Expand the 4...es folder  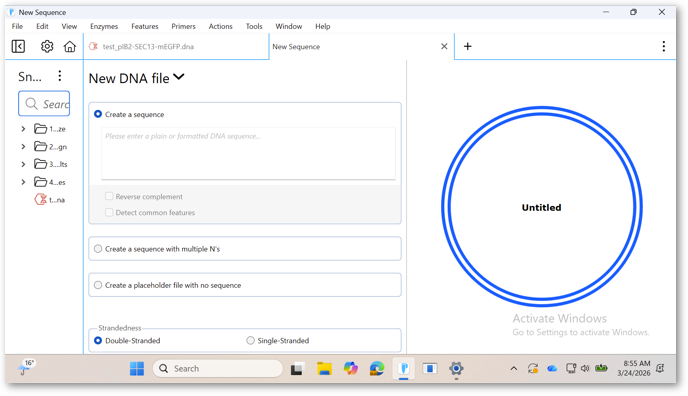(23, 182)
